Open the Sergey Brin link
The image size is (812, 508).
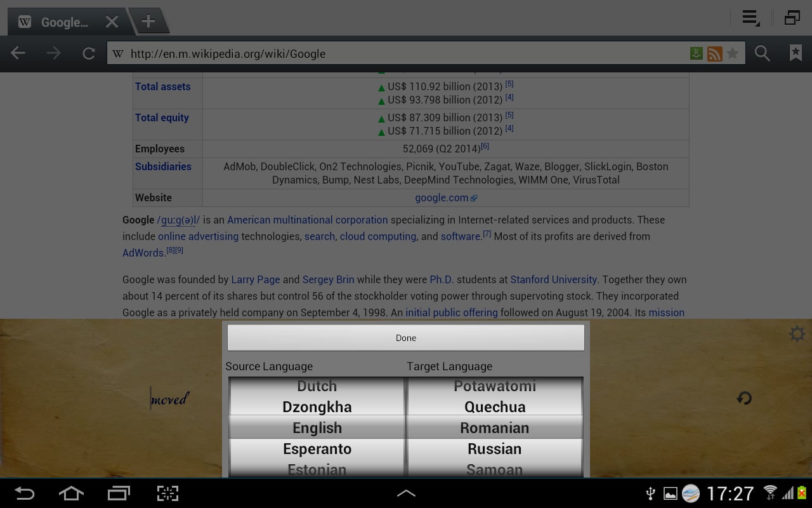pyautogui.click(x=328, y=279)
